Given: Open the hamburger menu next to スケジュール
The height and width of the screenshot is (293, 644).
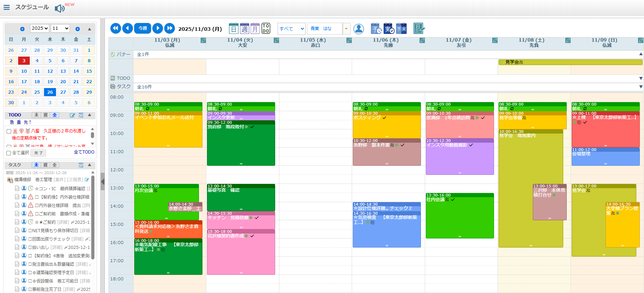Looking at the screenshot, I should (x=7, y=7).
